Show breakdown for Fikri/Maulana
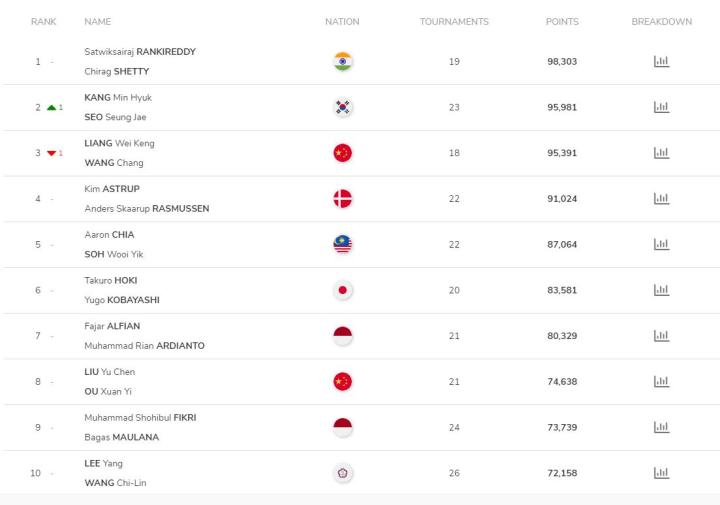This screenshot has width=720, height=505. click(x=661, y=427)
